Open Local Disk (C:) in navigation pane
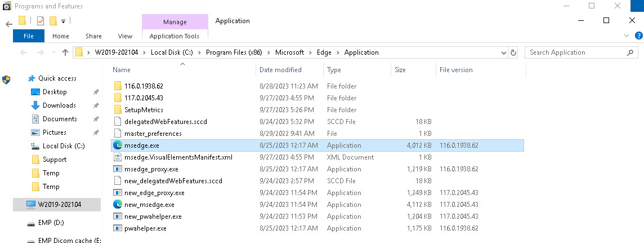 63,146
